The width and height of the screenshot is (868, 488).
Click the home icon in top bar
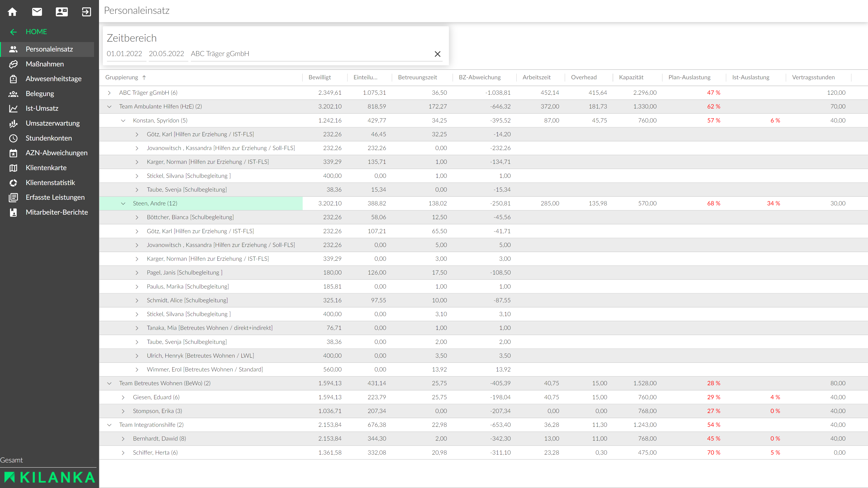click(12, 12)
